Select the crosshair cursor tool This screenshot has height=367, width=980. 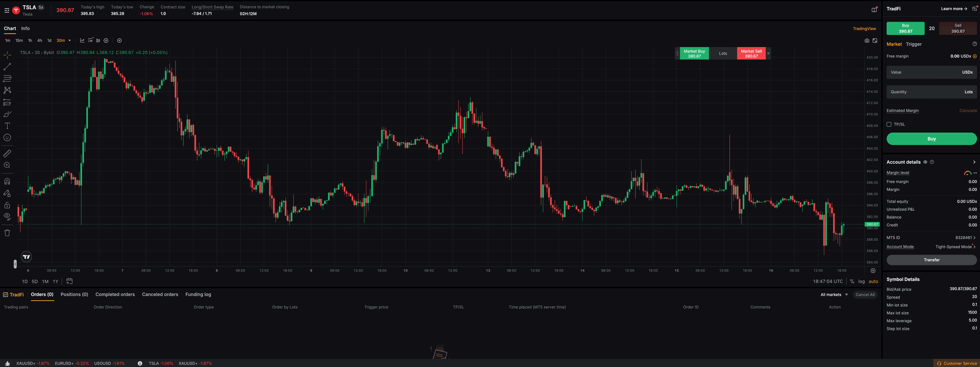[7, 55]
